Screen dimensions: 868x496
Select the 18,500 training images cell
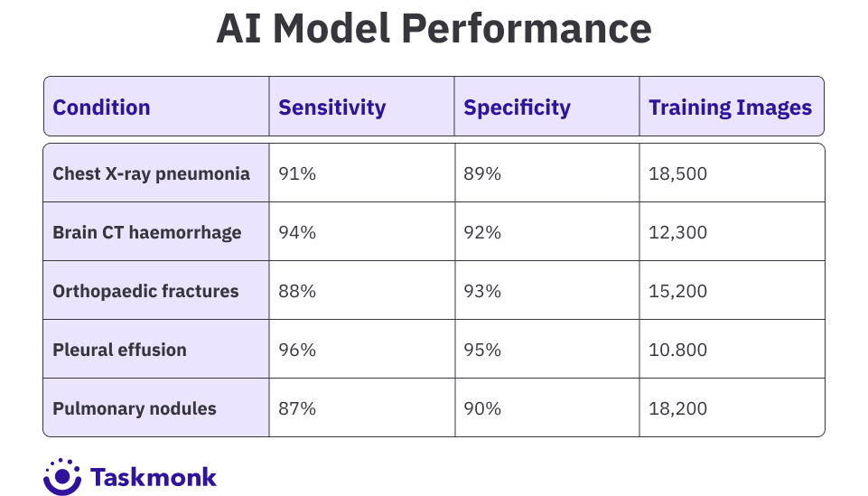point(732,173)
